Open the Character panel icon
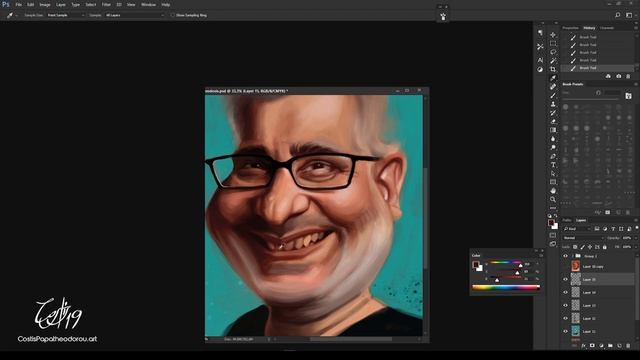 click(x=540, y=60)
